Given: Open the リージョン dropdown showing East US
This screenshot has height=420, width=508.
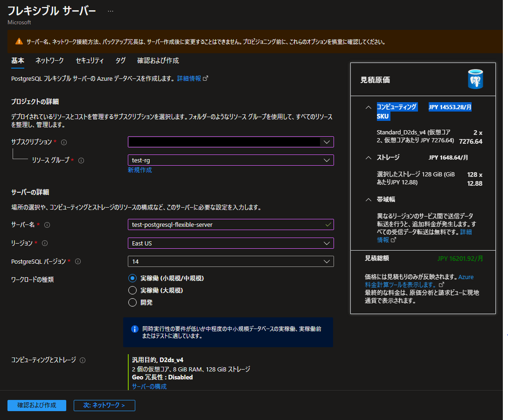Looking at the screenshot, I should [230, 244].
